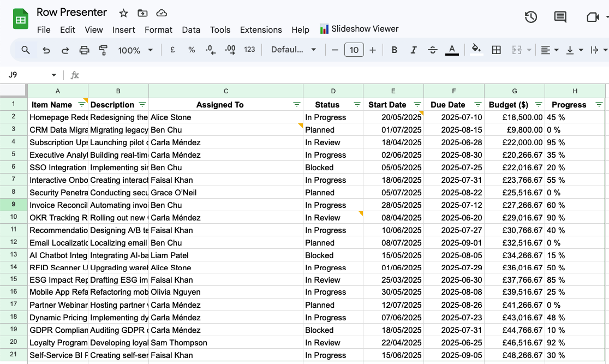Viewport: 609px width, 364px height.
Task: Open the View menu
Action: [94, 30]
